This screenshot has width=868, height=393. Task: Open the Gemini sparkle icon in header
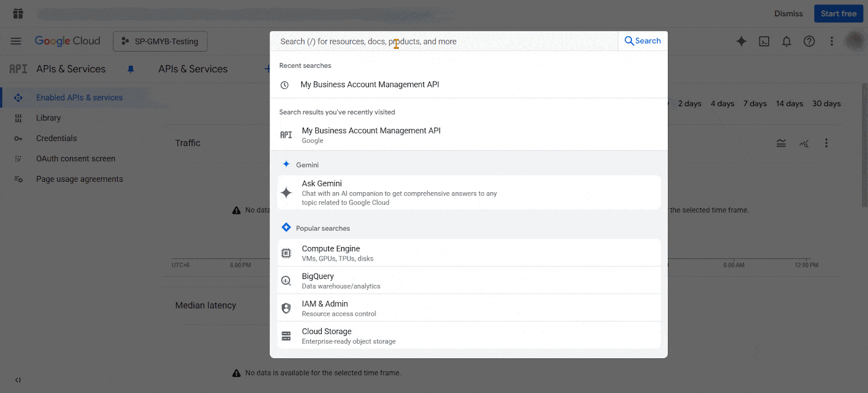click(x=741, y=41)
